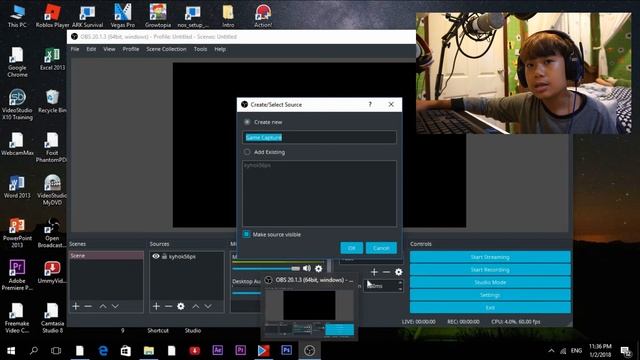Remove scene using Scenes minus icon
The height and width of the screenshot is (360, 640).
click(88, 306)
